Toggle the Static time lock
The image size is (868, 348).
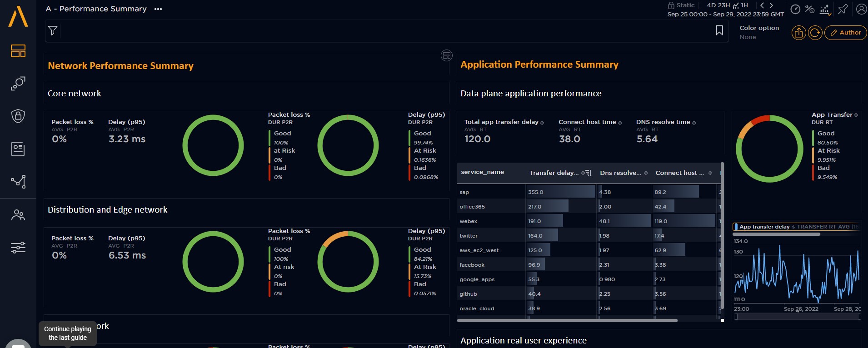point(681,5)
